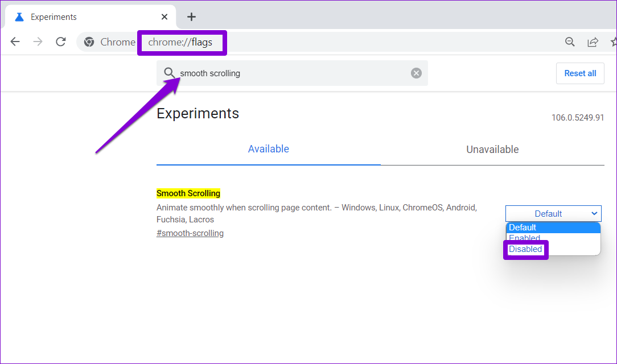Toggle the Smooth Scrolling Default dropdown
Image resolution: width=617 pixels, height=364 pixels.
coord(553,213)
